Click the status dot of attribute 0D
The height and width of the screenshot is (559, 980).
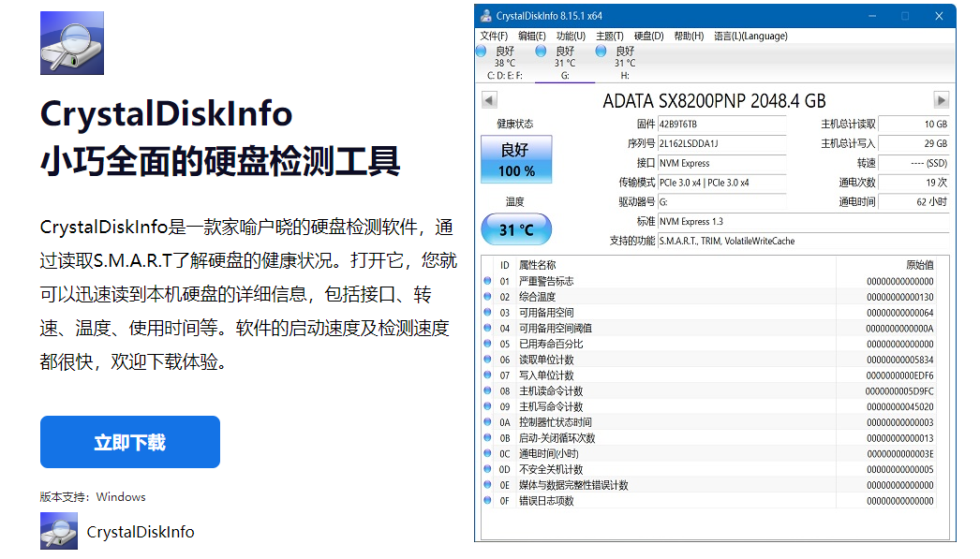(487, 468)
